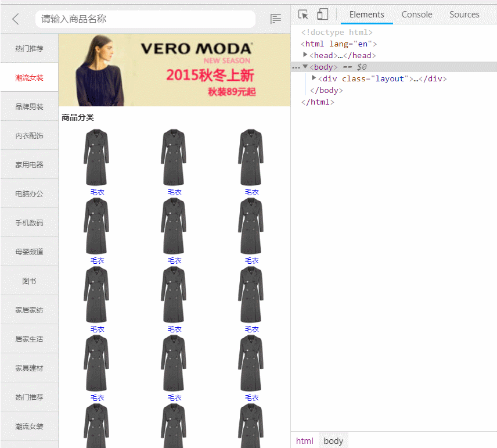
Task: Open the 毛衣 link in row one, right
Action: 251,192
